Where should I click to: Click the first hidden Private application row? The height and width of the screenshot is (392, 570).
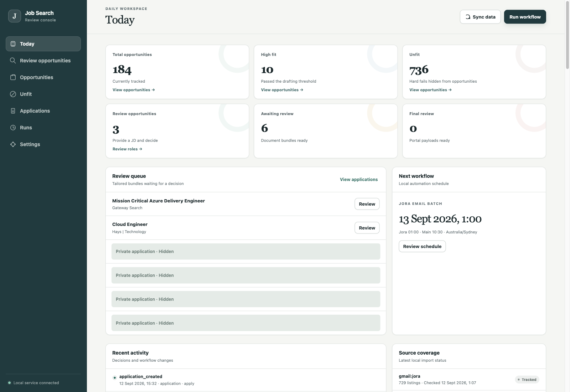pyautogui.click(x=246, y=252)
